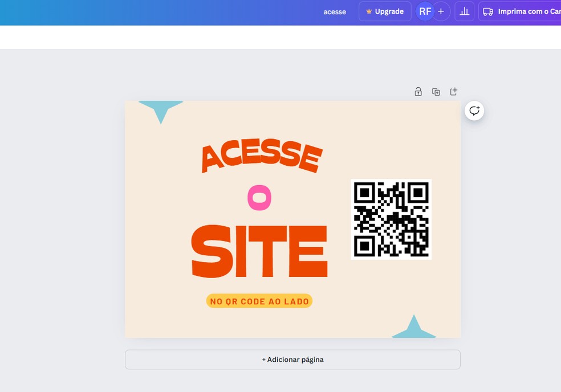Select the yellow 'NO QR CODE AO LADO' banner
Viewport: 561px width, 392px height.
[259, 301]
